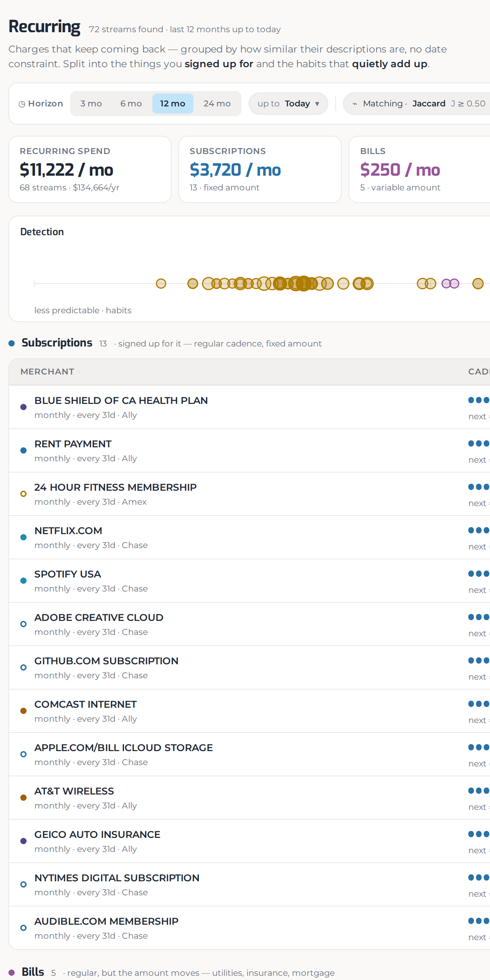Click the teal dot beside NETFLIX.COM
This screenshot has width=490, height=980.
coord(23,537)
